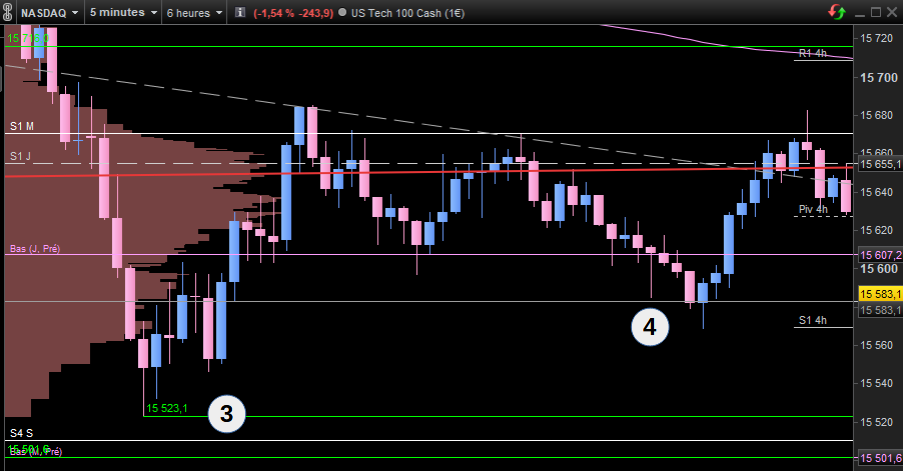Minimize the chart window
Viewport: 903px width, 471px height.
coord(862,13)
